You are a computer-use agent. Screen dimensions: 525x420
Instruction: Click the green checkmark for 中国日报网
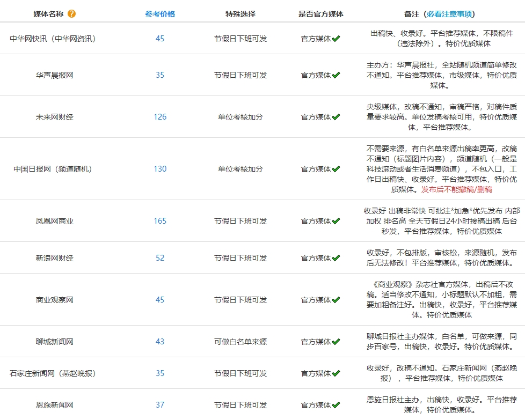pos(336,168)
